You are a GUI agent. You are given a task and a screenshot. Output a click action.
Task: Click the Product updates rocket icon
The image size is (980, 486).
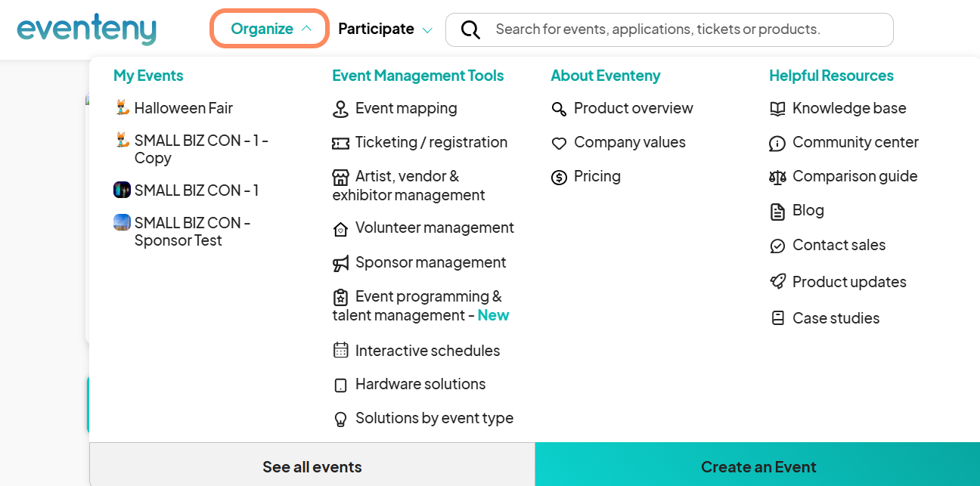tap(777, 282)
